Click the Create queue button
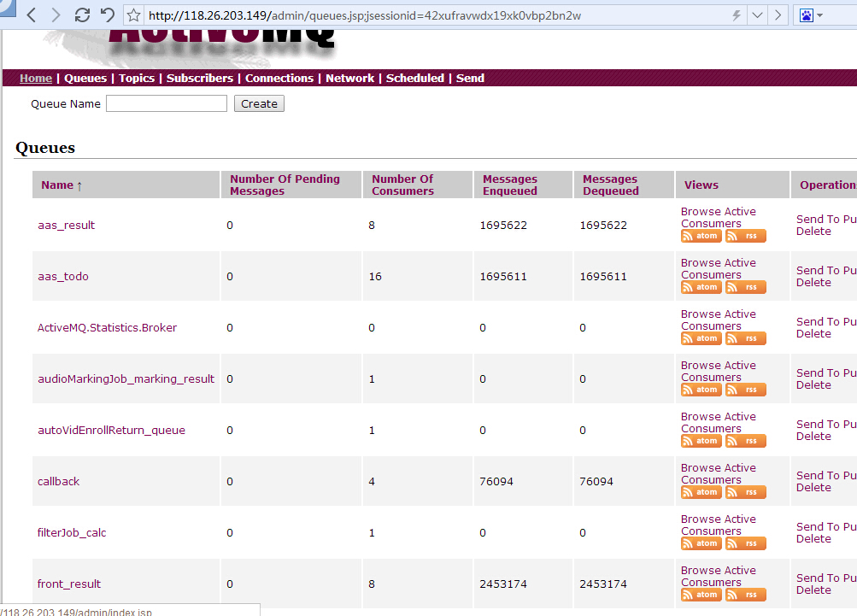 click(x=259, y=103)
